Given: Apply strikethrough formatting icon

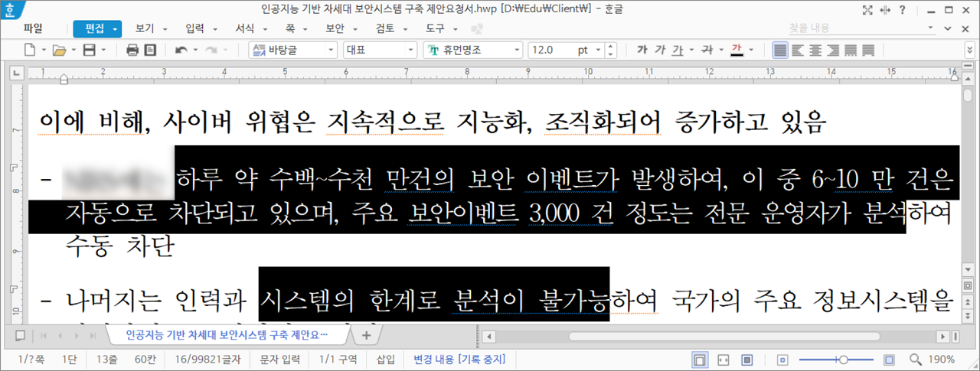Looking at the screenshot, I should click(x=707, y=50).
